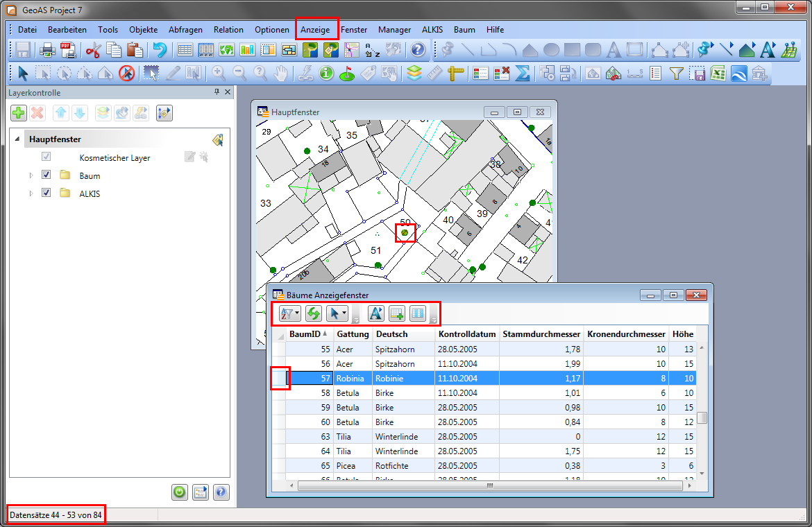Image resolution: width=812 pixels, height=527 pixels.
Task: Open the Anzeige menu
Action: (315, 30)
